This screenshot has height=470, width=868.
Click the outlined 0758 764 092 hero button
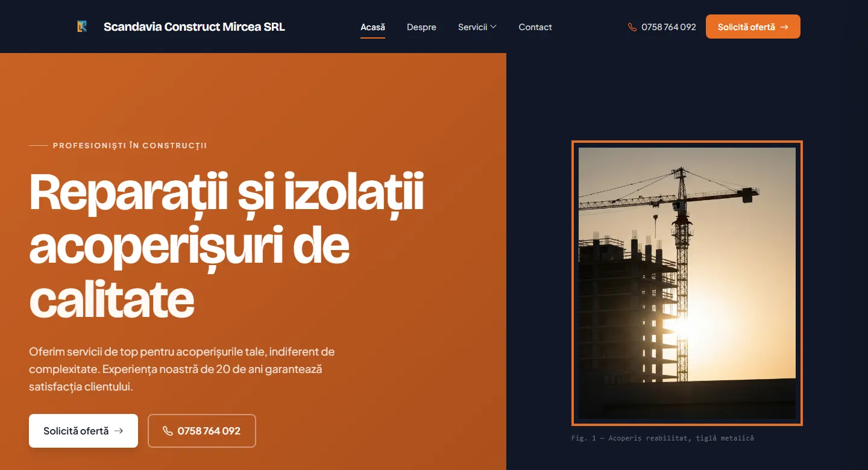pos(202,431)
